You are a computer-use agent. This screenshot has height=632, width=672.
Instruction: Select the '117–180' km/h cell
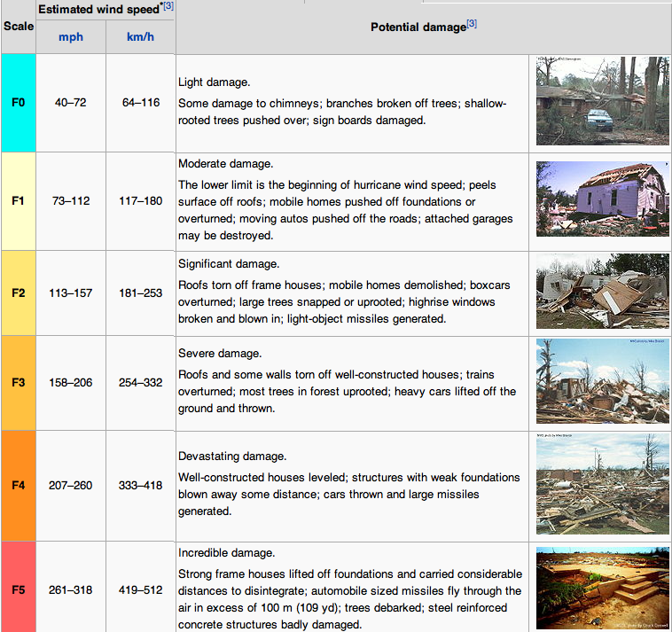pyautogui.click(x=141, y=201)
